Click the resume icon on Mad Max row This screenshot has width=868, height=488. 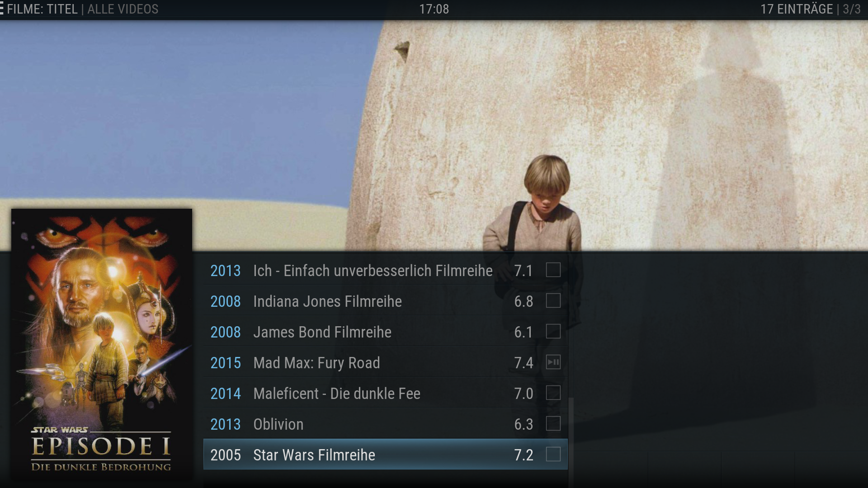point(553,362)
